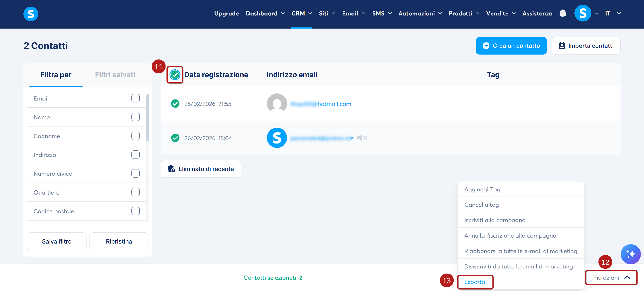Click the AI assistant sparkle button

[x=630, y=254]
